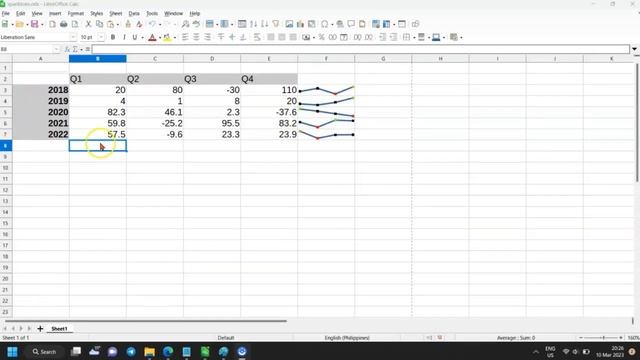Click row 5 header
Image resolution: width=640 pixels, height=360 pixels.
point(6,112)
